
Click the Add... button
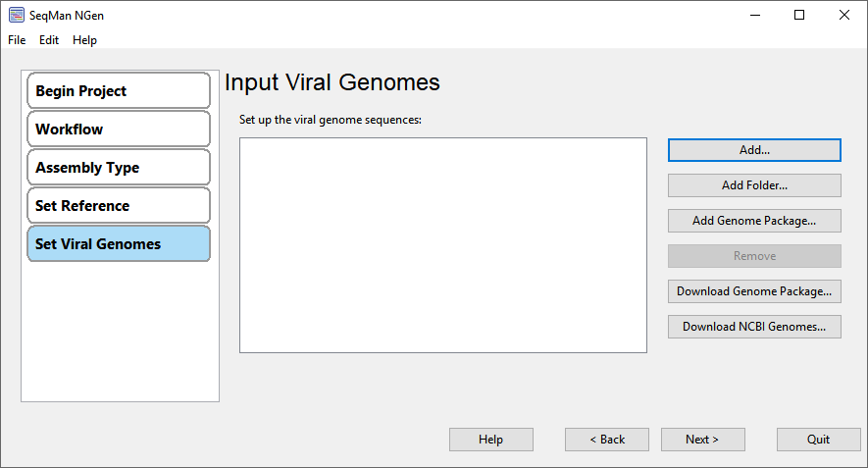click(754, 150)
